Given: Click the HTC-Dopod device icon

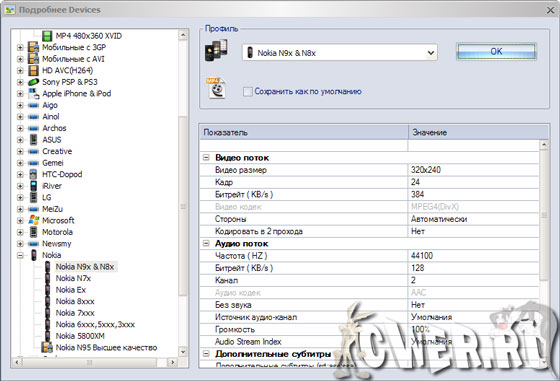Looking at the screenshot, I should click(34, 174).
